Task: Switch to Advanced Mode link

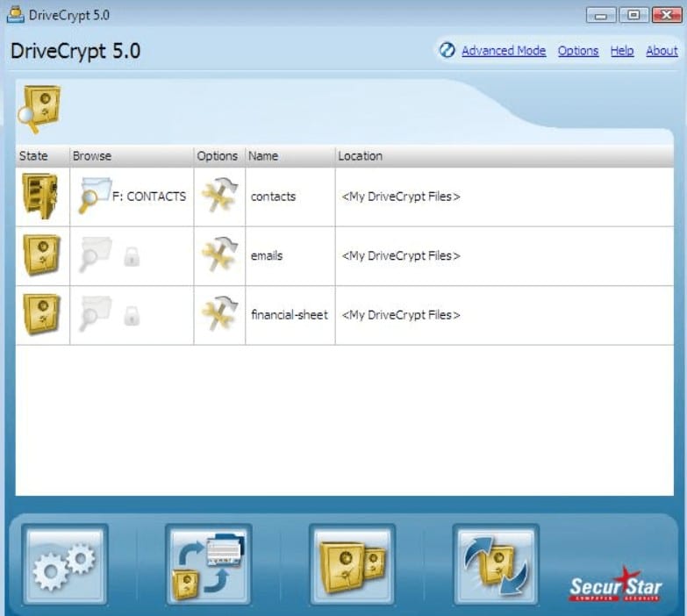Action: (x=504, y=51)
